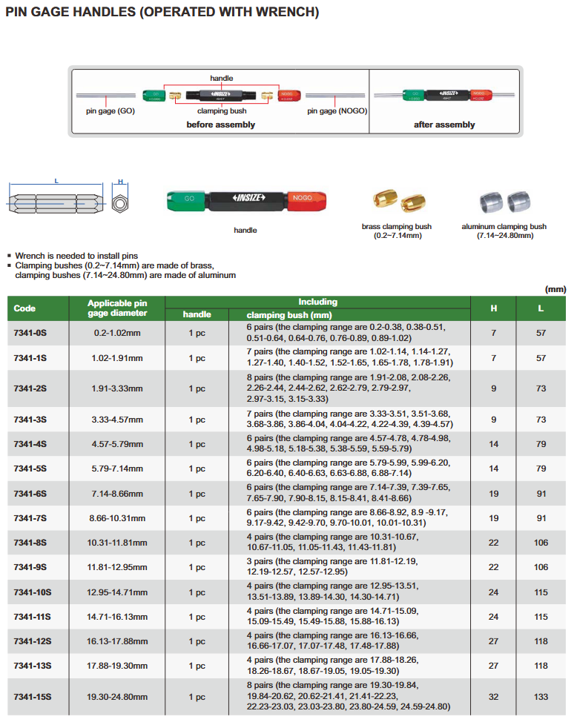
Task: Select the Applicable pin gage diameter header
Action: coord(117,308)
